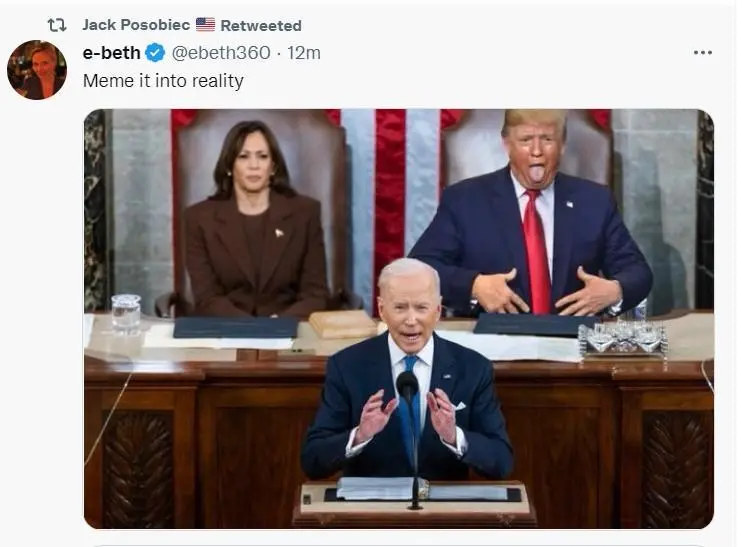The width and height of the screenshot is (743, 547).
Task: Click the e-beth display name
Action: tap(111, 53)
